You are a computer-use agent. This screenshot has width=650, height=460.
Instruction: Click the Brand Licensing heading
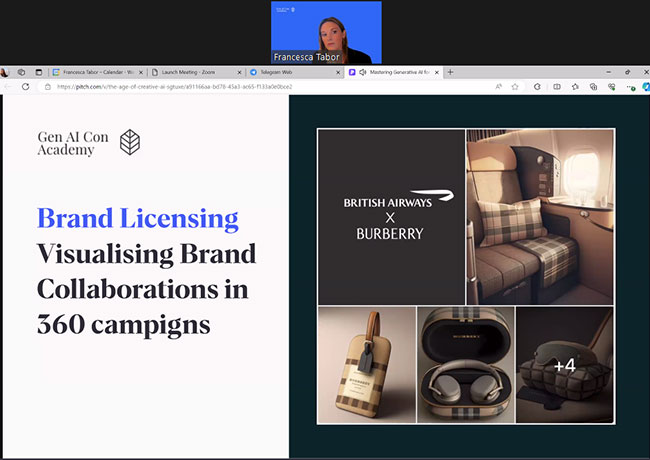(138, 218)
